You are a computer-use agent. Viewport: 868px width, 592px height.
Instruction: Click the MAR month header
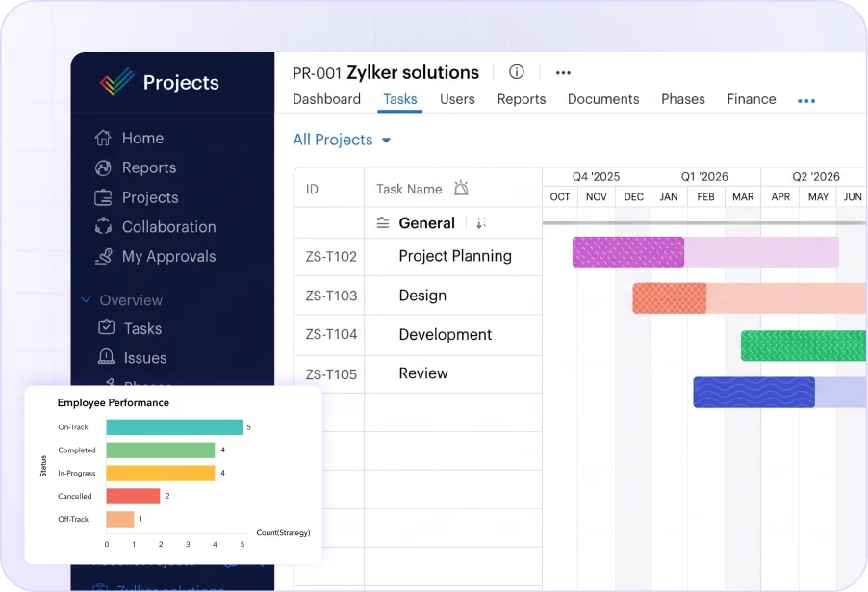point(743,196)
